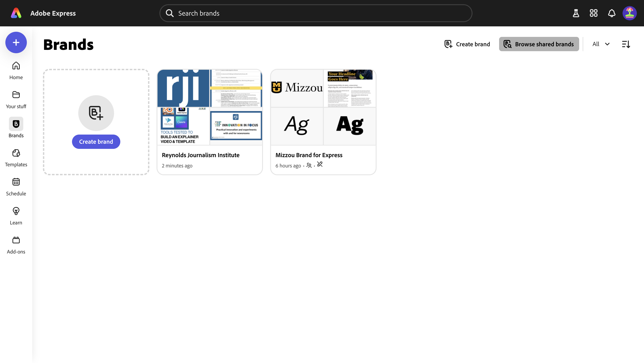Open the app grid launcher

[x=593, y=13]
